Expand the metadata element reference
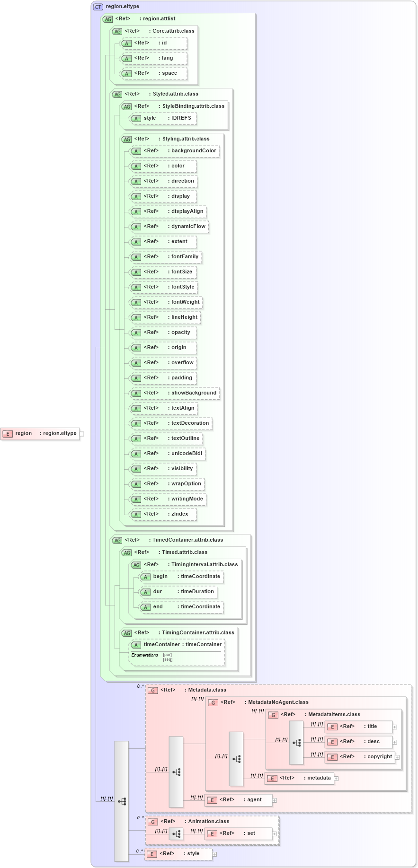Image resolution: width=418 pixels, height=868 pixels. point(336,779)
